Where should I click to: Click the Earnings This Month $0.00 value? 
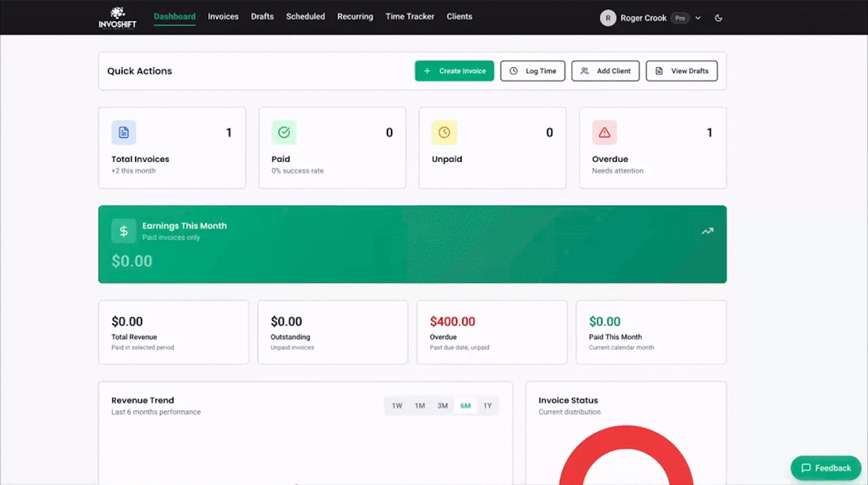click(x=132, y=261)
